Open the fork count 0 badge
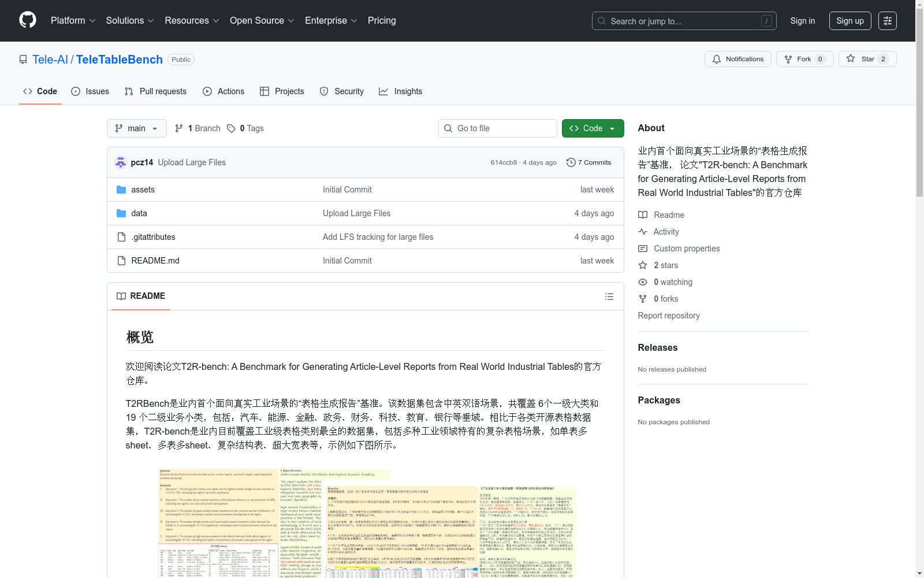 coord(820,59)
